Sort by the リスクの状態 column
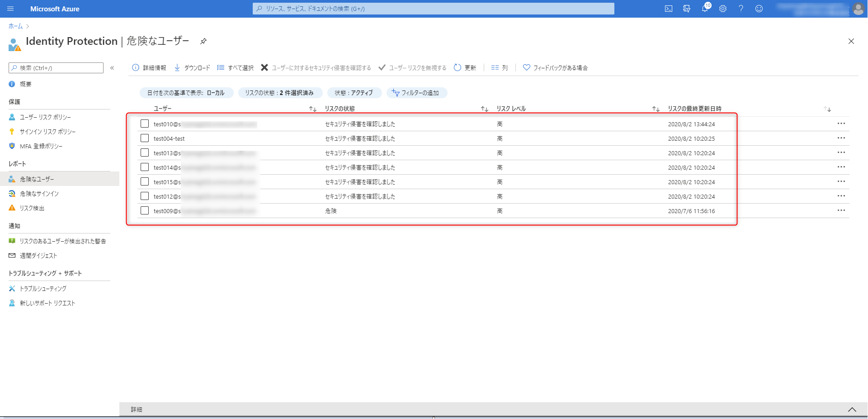 pos(485,109)
